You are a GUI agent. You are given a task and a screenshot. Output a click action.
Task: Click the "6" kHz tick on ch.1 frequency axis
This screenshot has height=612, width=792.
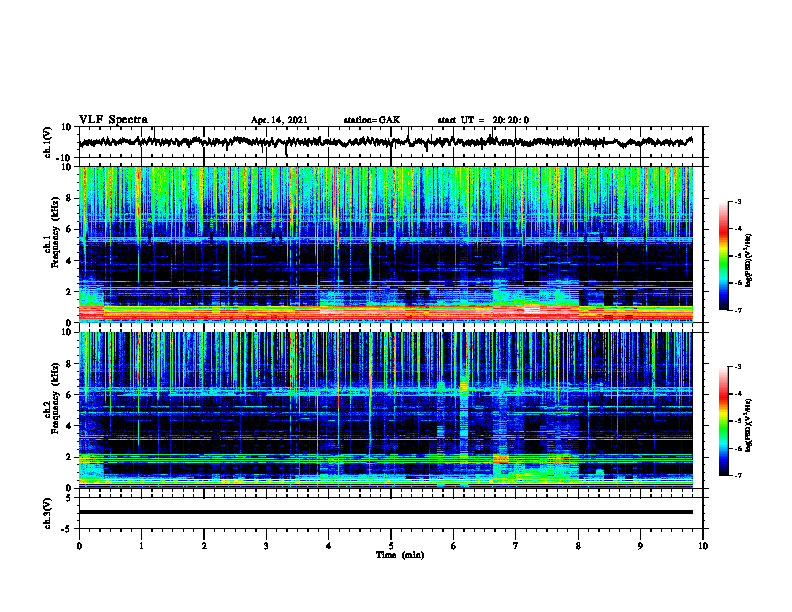coord(70,229)
